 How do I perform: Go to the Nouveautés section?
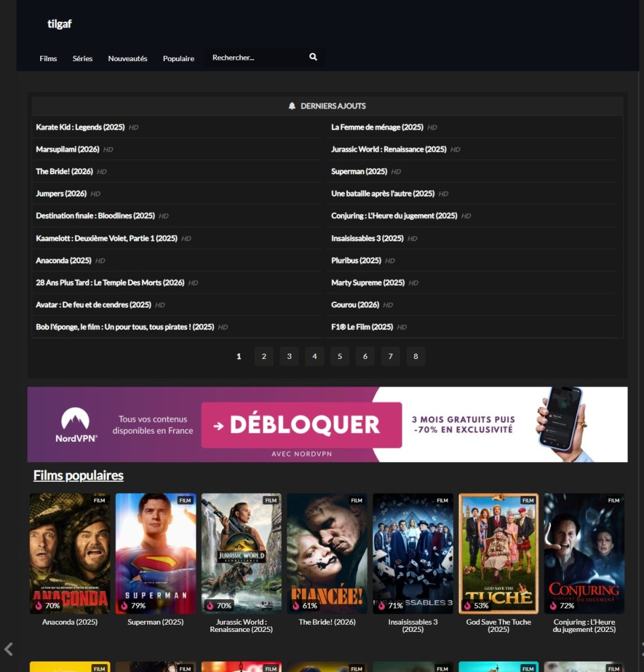click(127, 58)
